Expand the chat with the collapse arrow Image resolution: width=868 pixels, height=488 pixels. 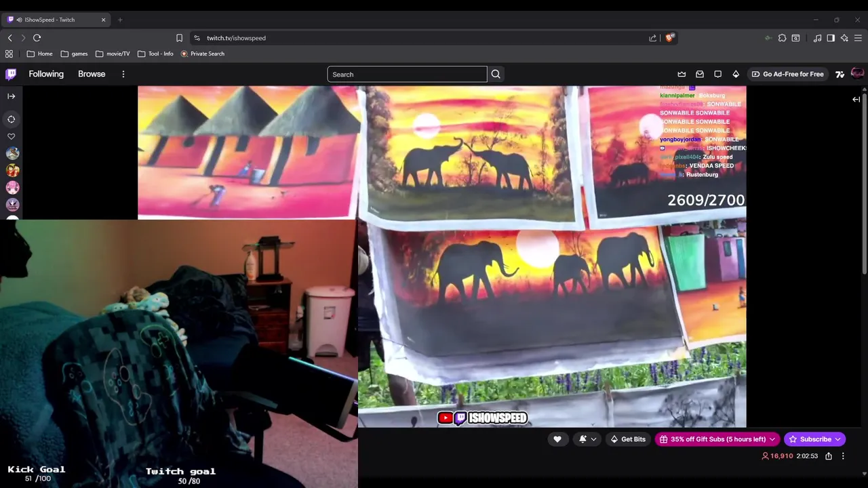[x=856, y=100]
